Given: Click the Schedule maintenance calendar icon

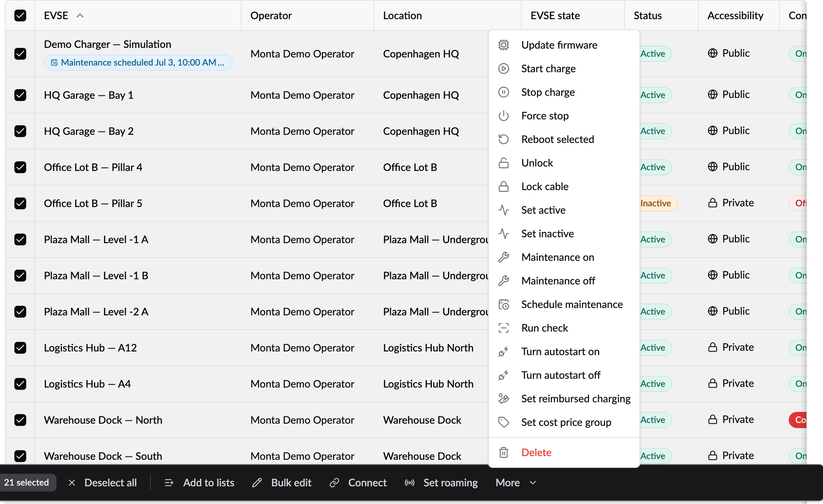Looking at the screenshot, I should click(504, 304).
